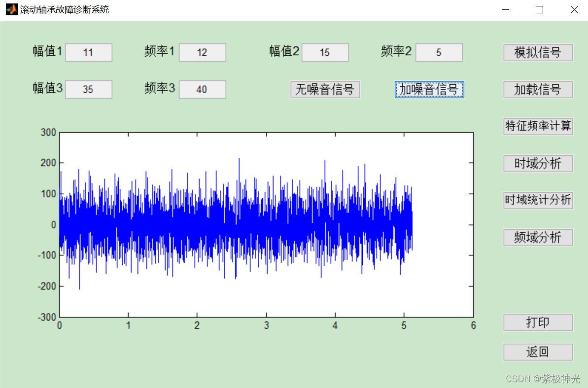This screenshot has height=388, width=588.
Task: Click the 幅值3 label
Action: click(48, 88)
